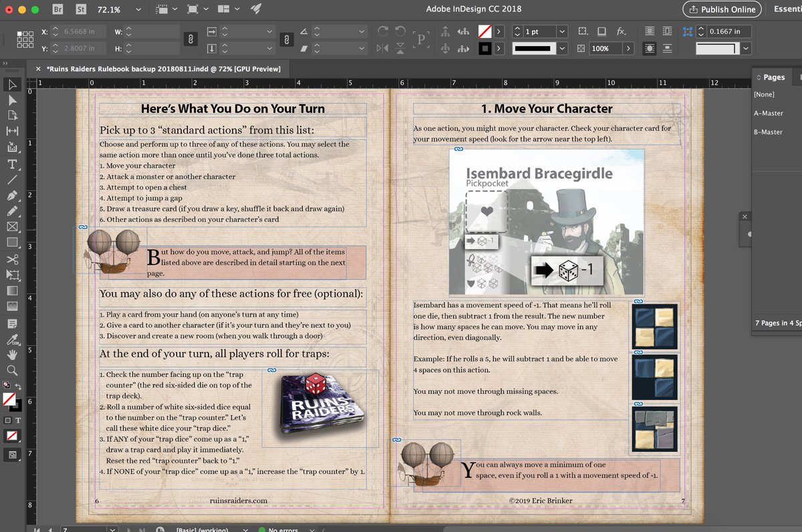Click the Isembard Bracegirdle character card image
802x532 pixels.
[546, 222]
